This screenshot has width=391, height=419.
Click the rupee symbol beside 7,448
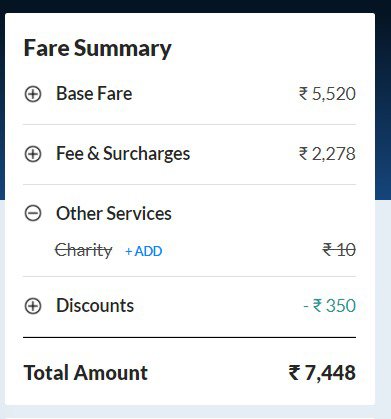294,373
